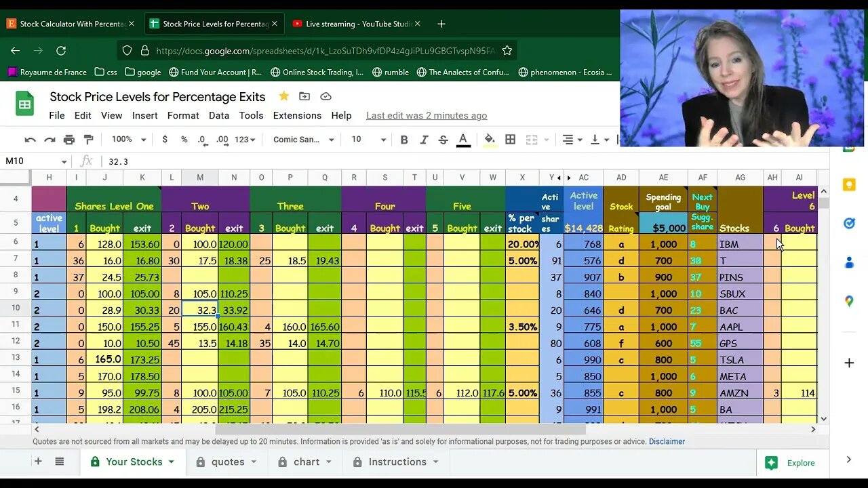
Task: Format cell as currency with dollar icon
Action: pos(165,140)
